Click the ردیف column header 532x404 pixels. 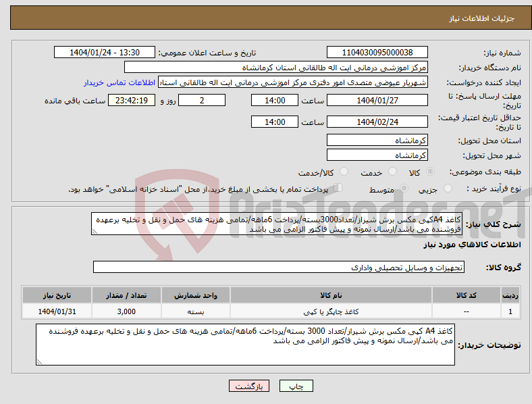click(510, 295)
